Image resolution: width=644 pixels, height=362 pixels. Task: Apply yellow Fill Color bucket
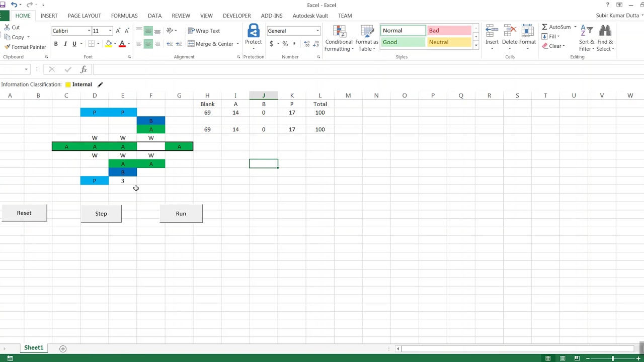(x=108, y=44)
